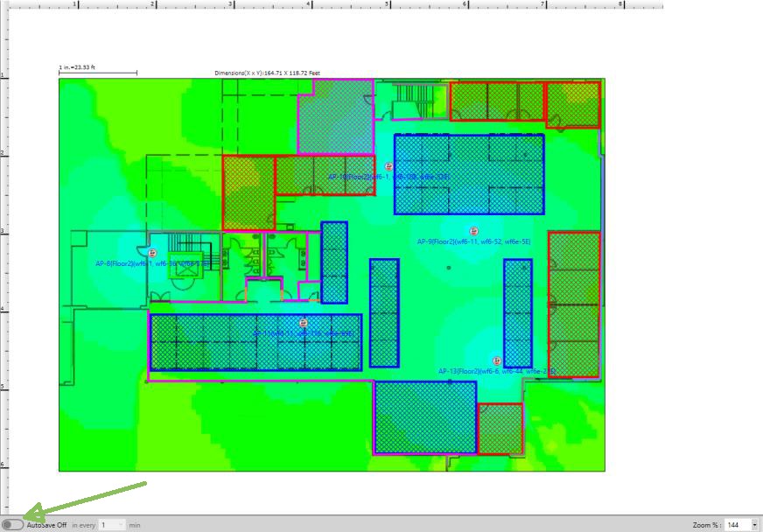This screenshot has height=532, width=763.
Task: Click the 'AutoSave Off' label
Action: [46, 525]
